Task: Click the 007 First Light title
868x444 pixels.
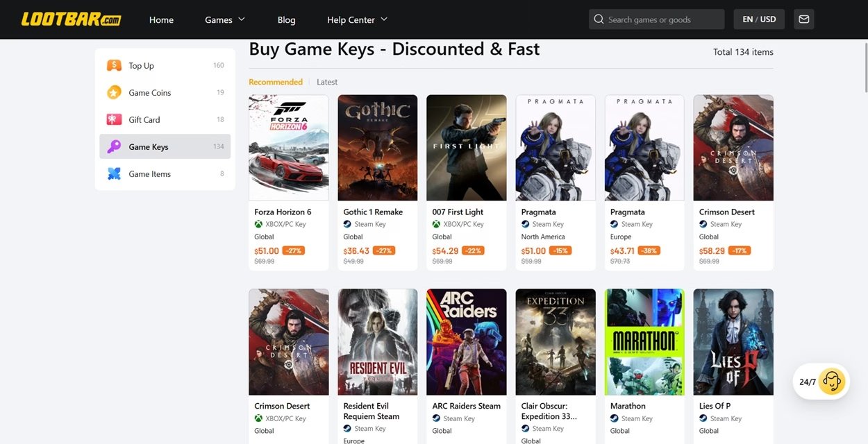Action: pyautogui.click(x=458, y=212)
